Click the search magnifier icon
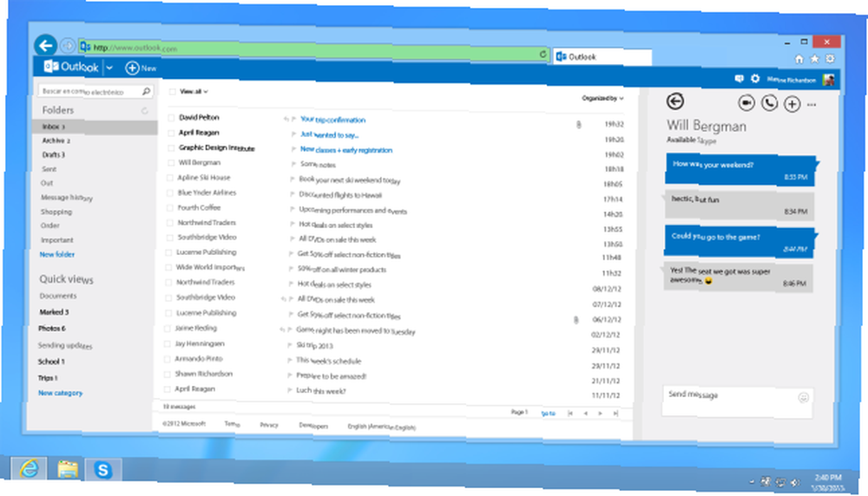868x496 pixels. pyautogui.click(x=146, y=91)
